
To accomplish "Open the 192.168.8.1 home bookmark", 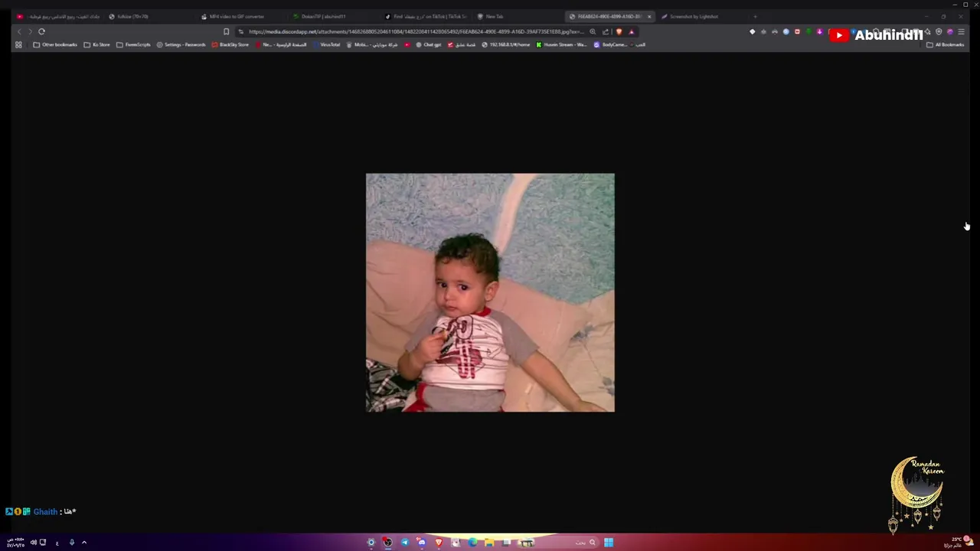I will (x=506, y=44).
